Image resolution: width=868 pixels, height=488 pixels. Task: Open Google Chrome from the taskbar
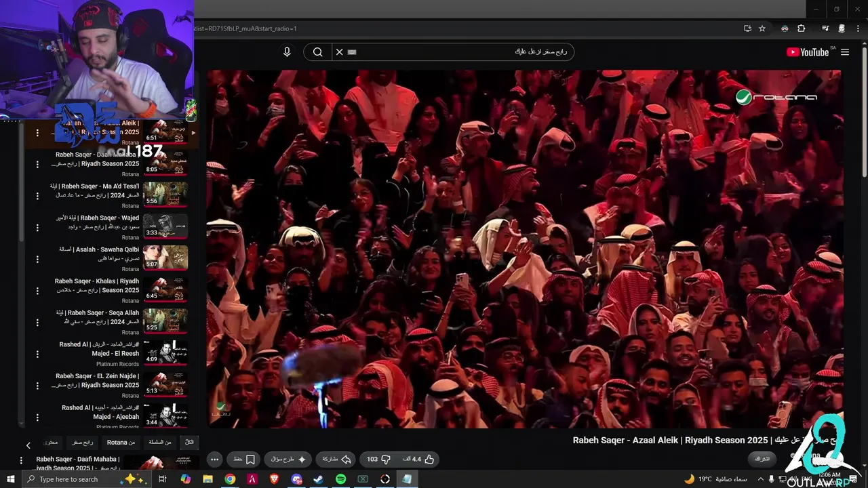(x=230, y=479)
